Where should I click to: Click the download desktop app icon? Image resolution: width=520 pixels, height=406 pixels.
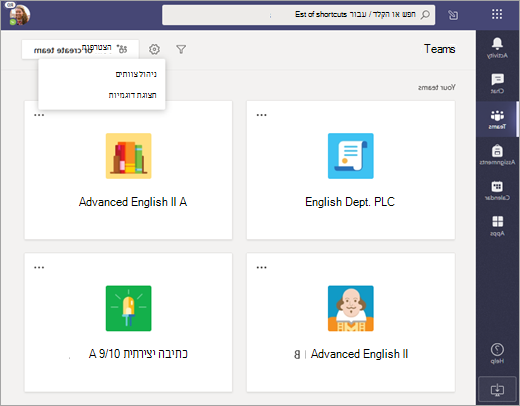[497, 389]
